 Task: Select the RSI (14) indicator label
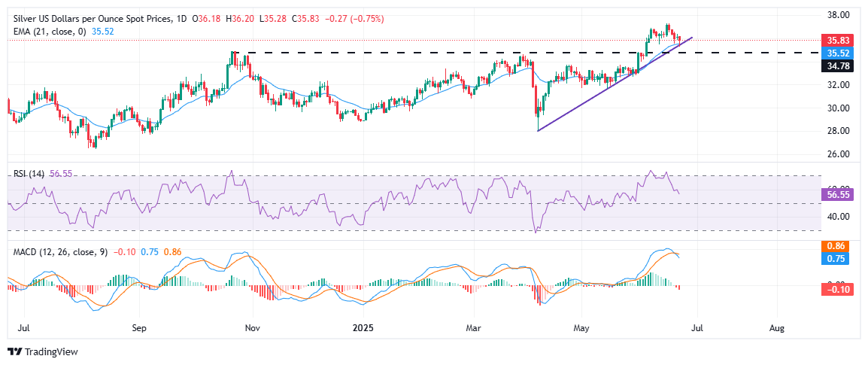click(x=27, y=173)
